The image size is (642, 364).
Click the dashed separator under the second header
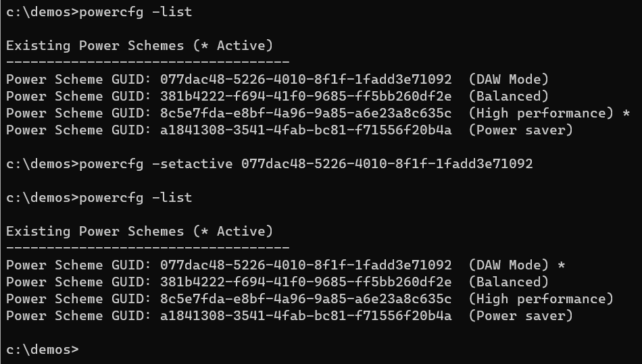147,248
